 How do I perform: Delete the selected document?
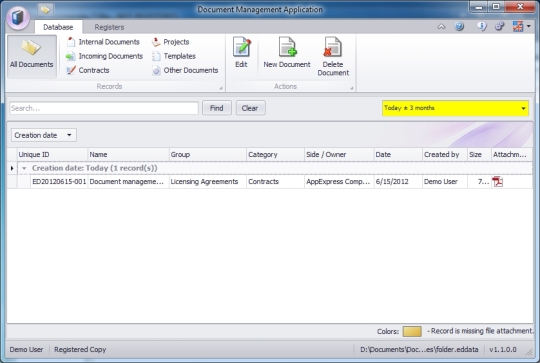[x=333, y=57]
